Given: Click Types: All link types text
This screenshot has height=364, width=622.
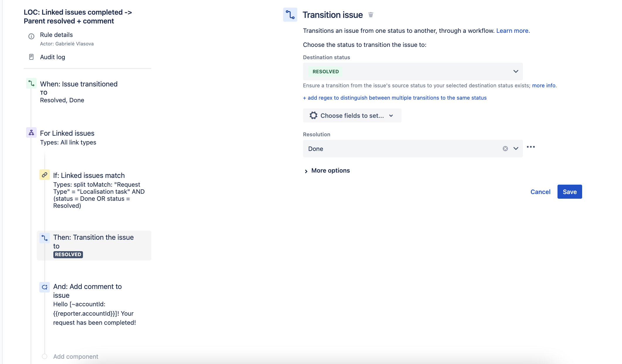Looking at the screenshot, I should click(68, 142).
